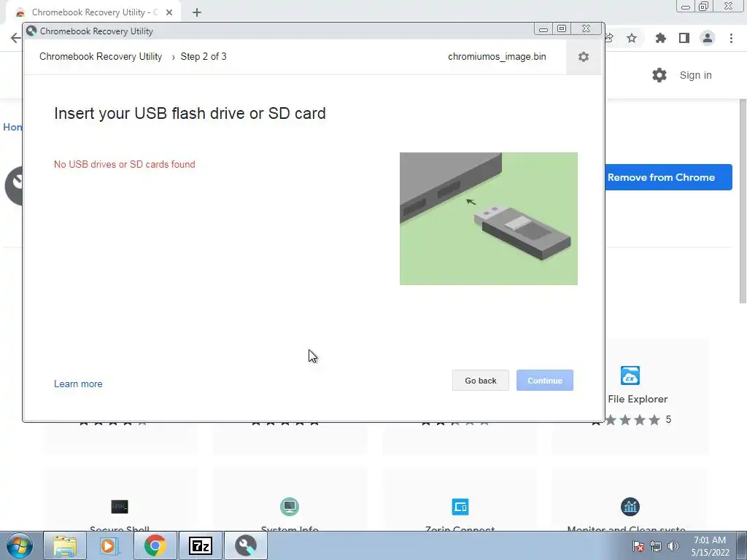Open a new Chrome tab
This screenshot has height=560, width=747.
click(x=197, y=12)
